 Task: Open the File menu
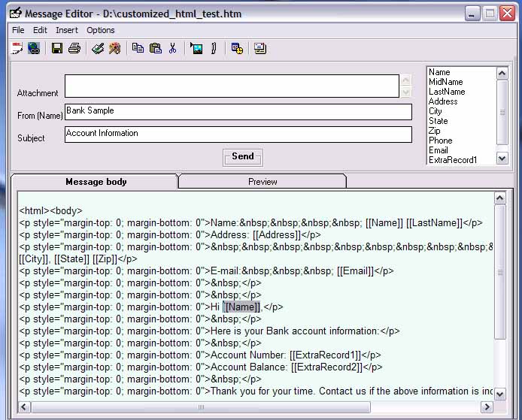18,30
